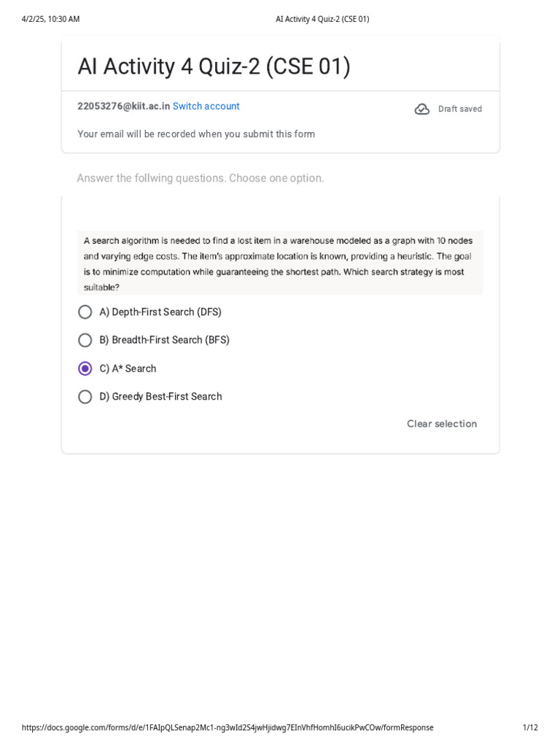Click the warehouse search question text image

[279, 263]
